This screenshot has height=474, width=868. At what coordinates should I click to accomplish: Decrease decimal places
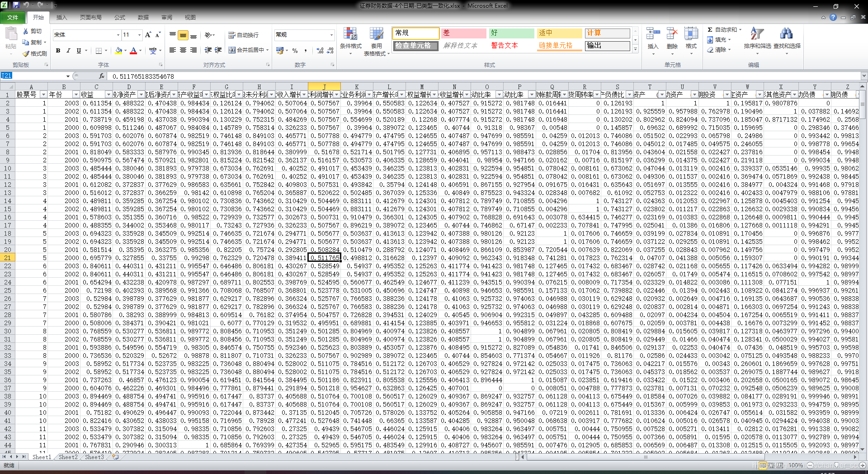(330, 51)
